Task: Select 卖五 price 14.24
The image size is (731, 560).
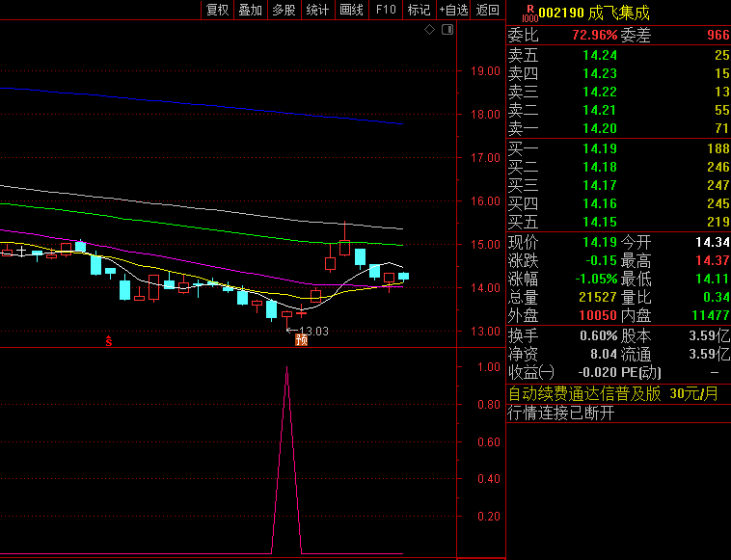Action: pyautogui.click(x=600, y=56)
